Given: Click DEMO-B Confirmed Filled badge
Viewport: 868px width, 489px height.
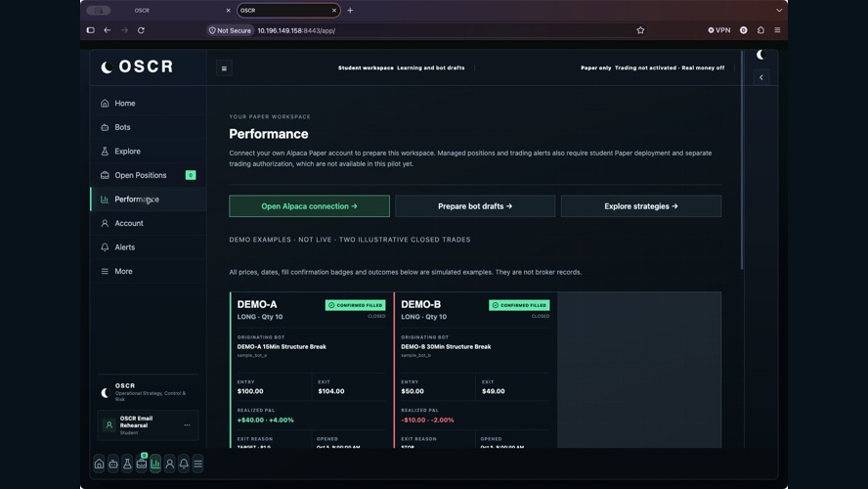Looking at the screenshot, I should click(519, 305).
